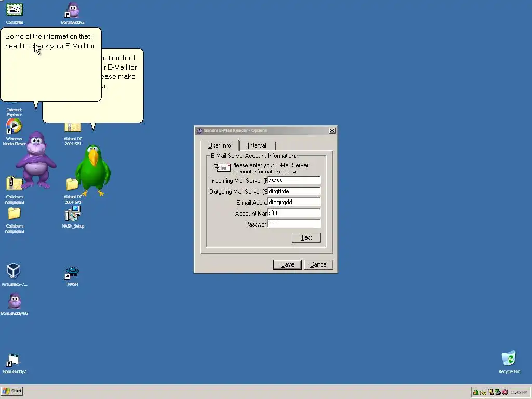Select the zipped Virtual PC 2004 SP1 icon
Viewport: 532px width, 399px height.
click(73, 128)
